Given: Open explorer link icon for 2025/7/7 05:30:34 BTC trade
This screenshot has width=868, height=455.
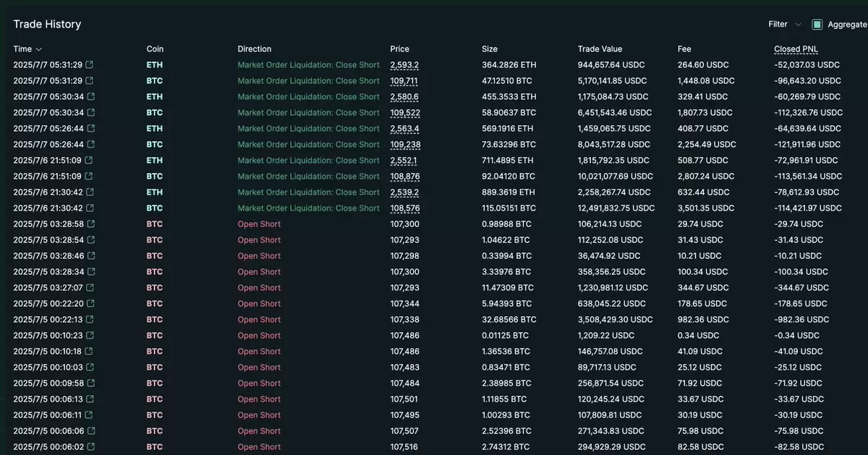Looking at the screenshot, I should (x=91, y=113).
